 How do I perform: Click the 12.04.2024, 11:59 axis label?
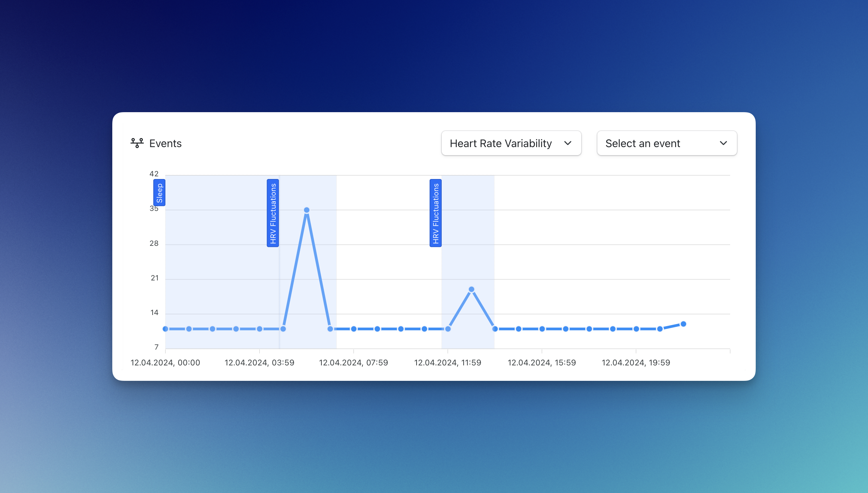[447, 363]
